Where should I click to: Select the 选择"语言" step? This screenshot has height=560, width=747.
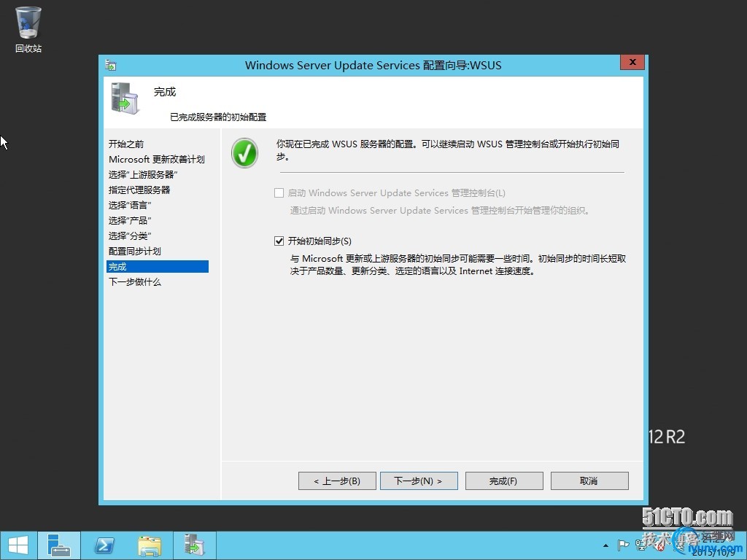pos(130,205)
